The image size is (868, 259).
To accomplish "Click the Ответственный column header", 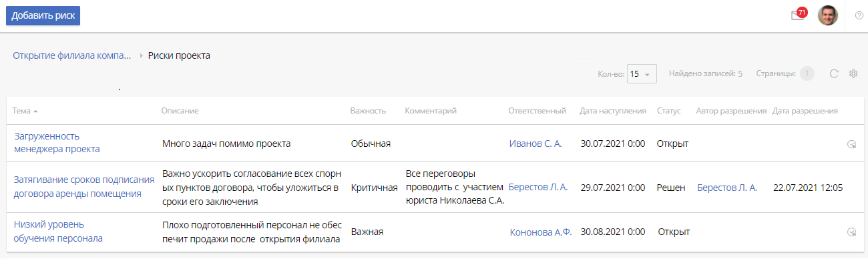I will (537, 111).
